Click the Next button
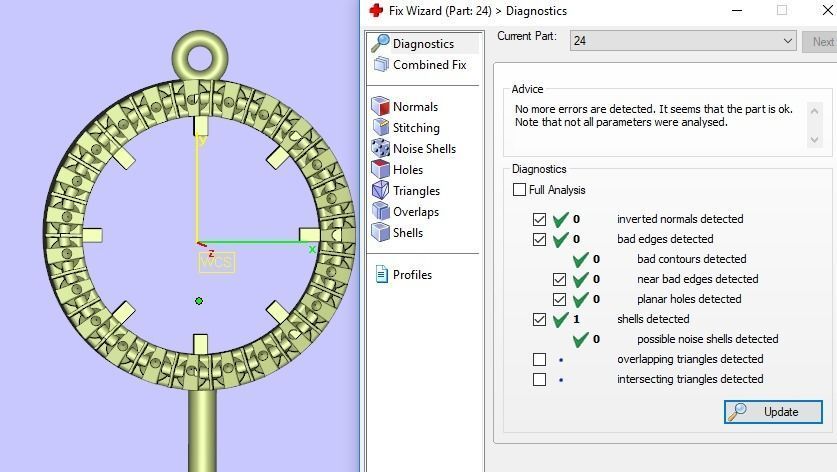The image size is (837, 472). click(820, 41)
